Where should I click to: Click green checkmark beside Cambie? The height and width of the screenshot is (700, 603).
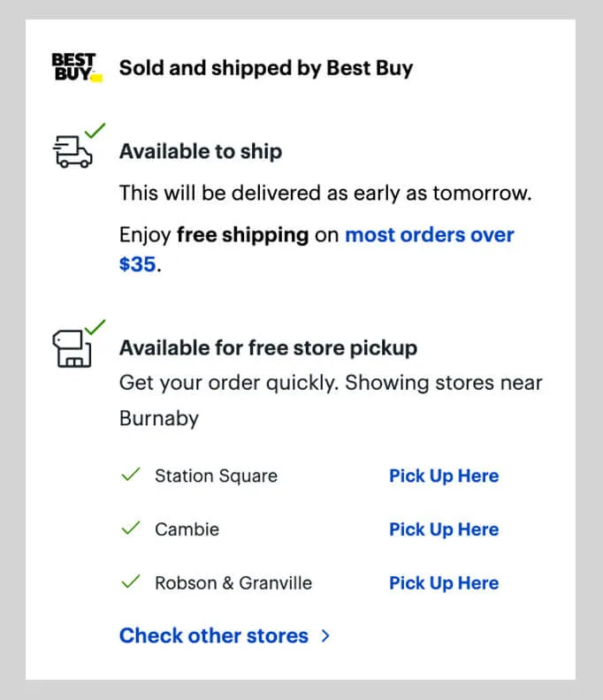click(131, 529)
